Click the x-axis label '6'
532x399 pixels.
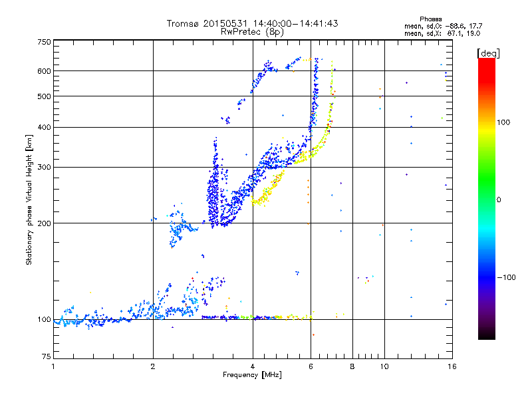click(x=311, y=366)
